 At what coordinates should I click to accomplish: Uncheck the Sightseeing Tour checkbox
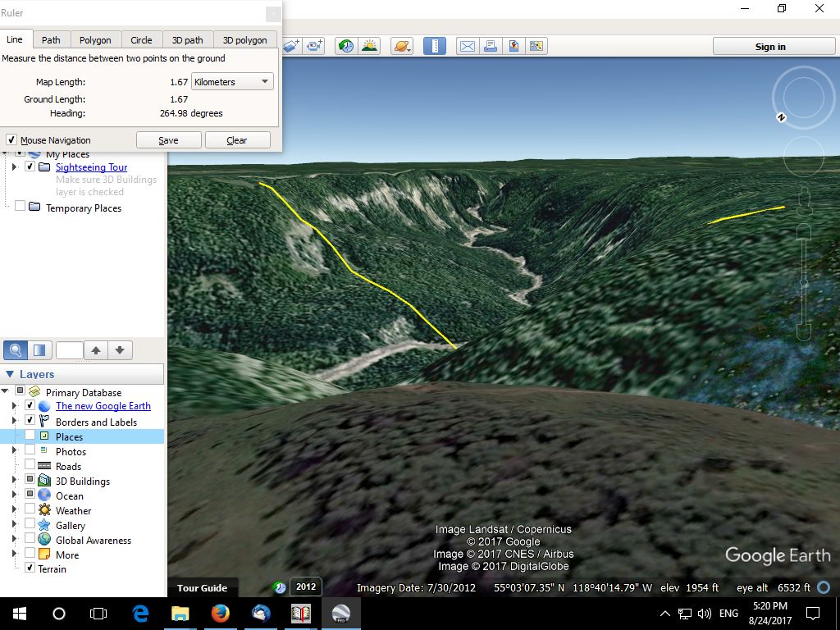pos(30,167)
